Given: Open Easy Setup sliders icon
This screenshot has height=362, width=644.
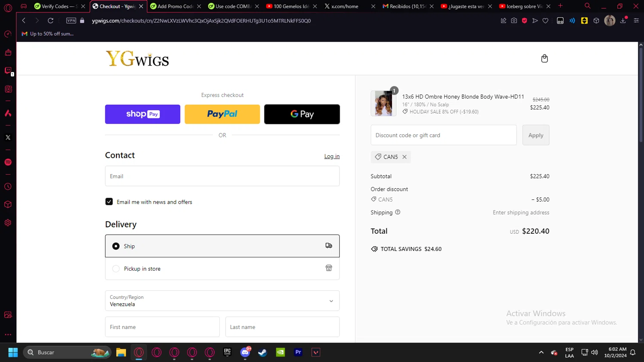Looking at the screenshot, I should (x=636, y=21).
